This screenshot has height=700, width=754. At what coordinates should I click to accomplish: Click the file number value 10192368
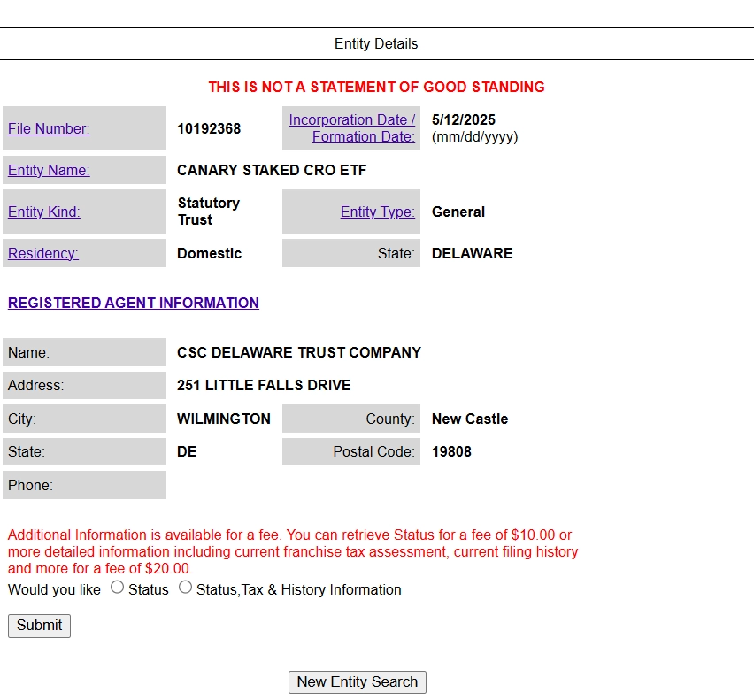tap(209, 129)
